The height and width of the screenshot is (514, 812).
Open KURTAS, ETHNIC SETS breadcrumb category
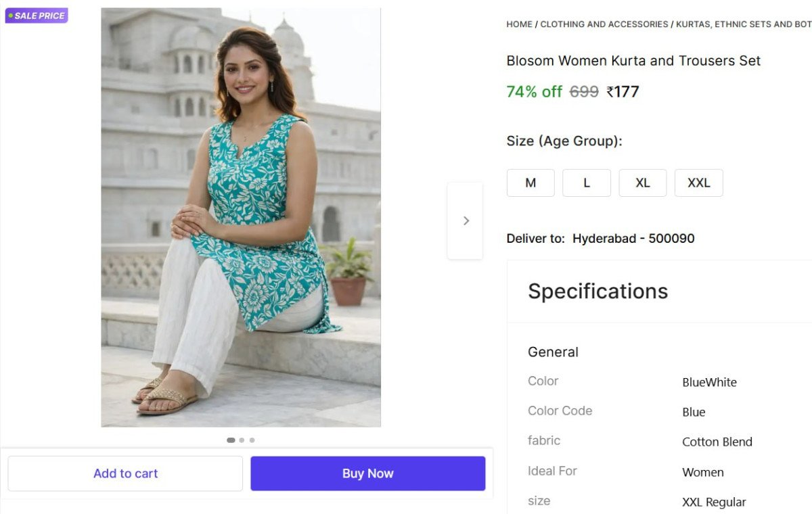point(743,24)
